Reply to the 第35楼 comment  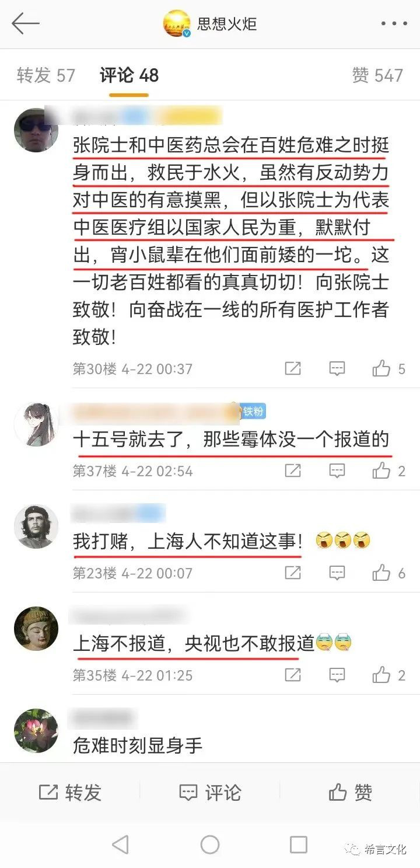point(337,675)
